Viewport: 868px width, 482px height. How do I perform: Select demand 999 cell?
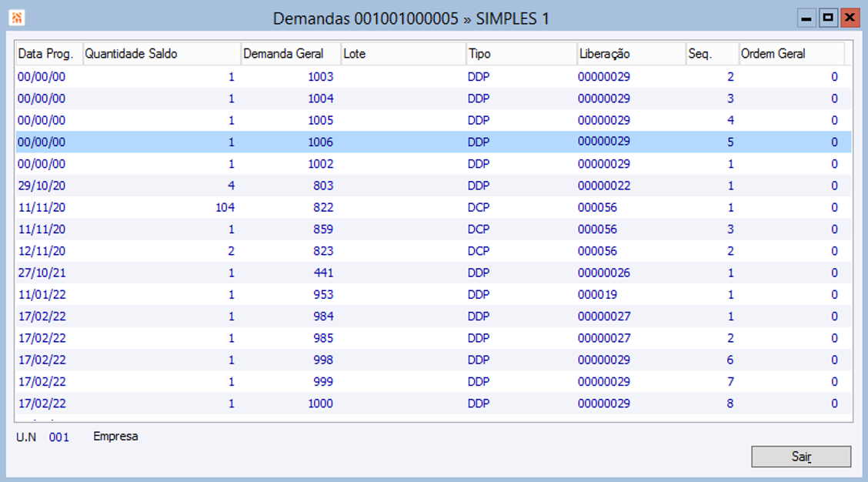point(323,382)
